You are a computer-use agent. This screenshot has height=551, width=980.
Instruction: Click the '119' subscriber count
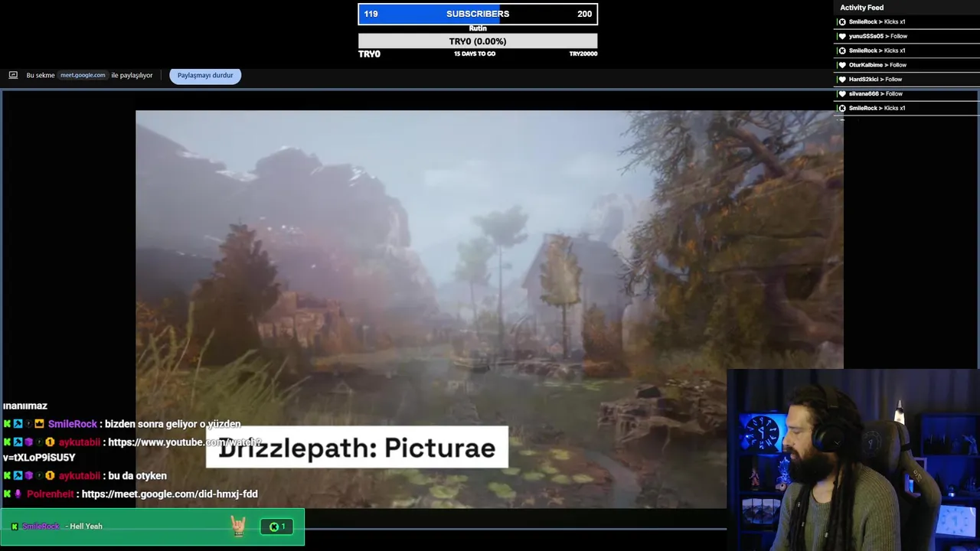tap(371, 14)
